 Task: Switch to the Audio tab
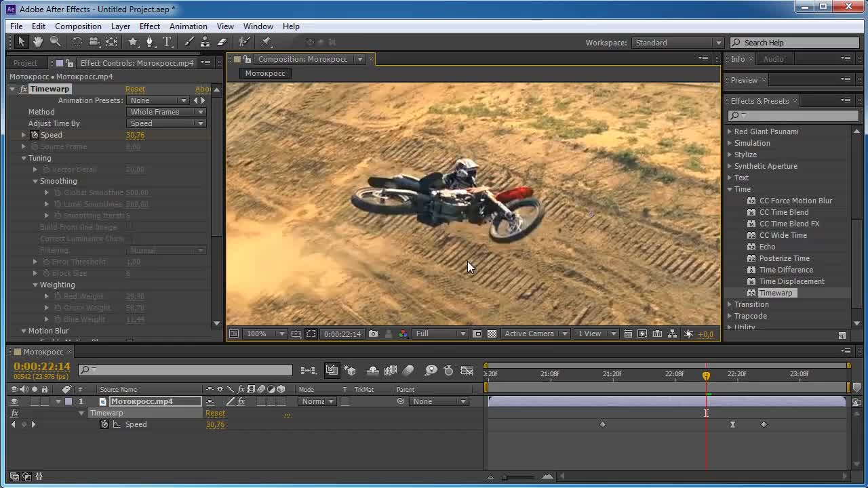(773, 59)
